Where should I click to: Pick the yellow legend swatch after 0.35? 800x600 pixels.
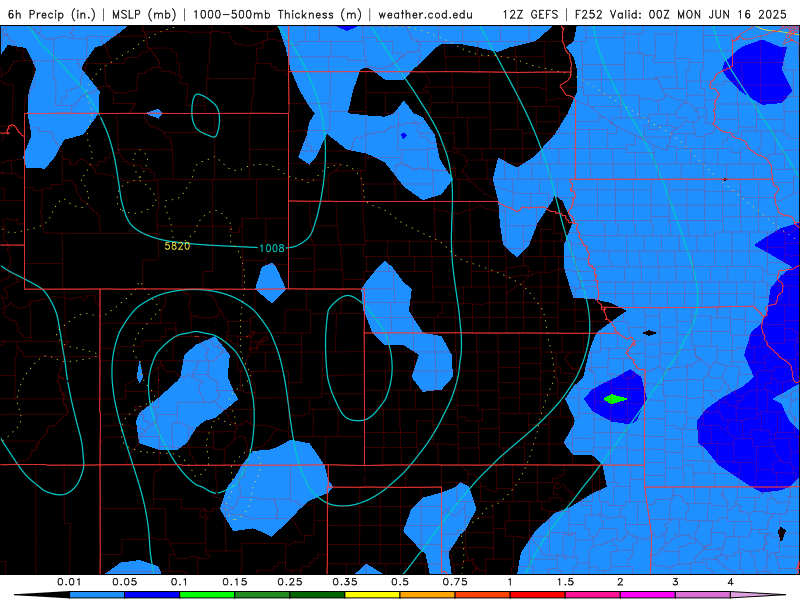[372, 595]
